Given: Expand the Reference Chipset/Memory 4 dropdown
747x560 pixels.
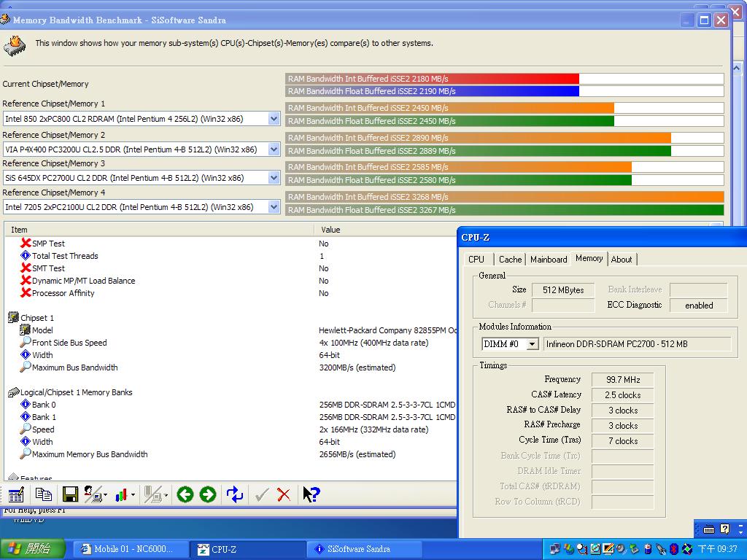Looking at the screenshot, I should [274, 207].
